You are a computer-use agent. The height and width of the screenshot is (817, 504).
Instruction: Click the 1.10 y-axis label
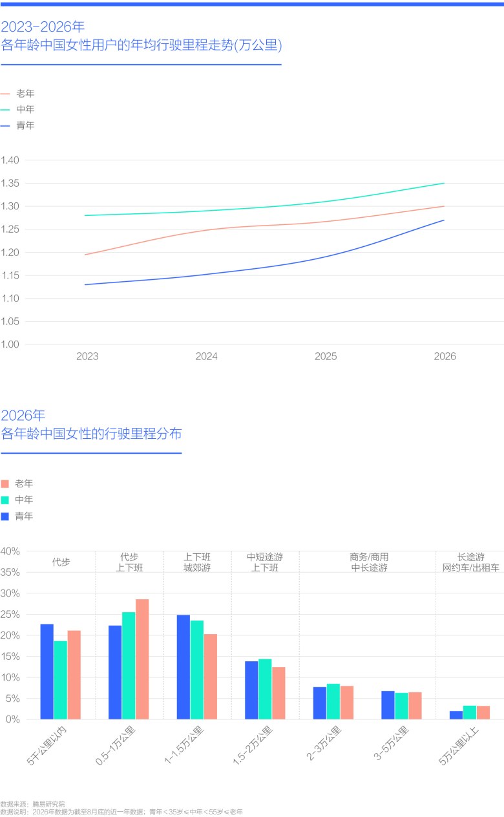pyautogui.click(x=10, y=299)
